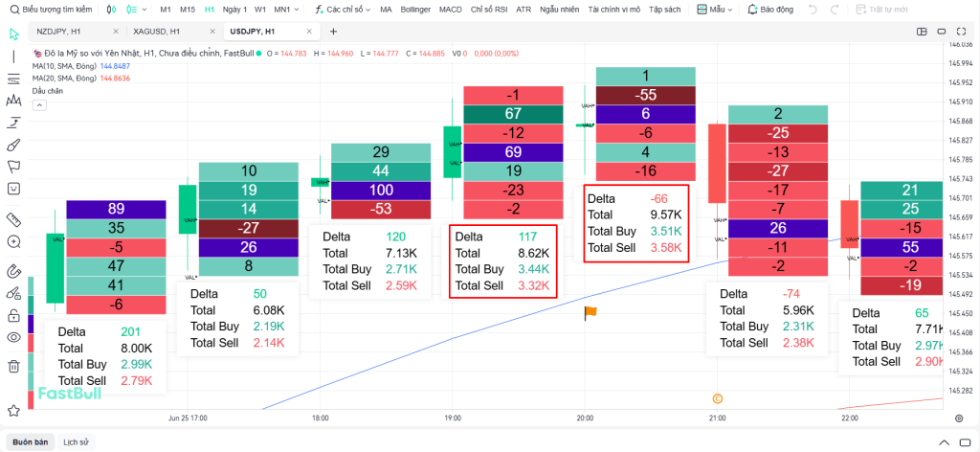Viewport: 980px width, 452px height.
Task: Select the cursor arrow tool
Action: point(13,34)
